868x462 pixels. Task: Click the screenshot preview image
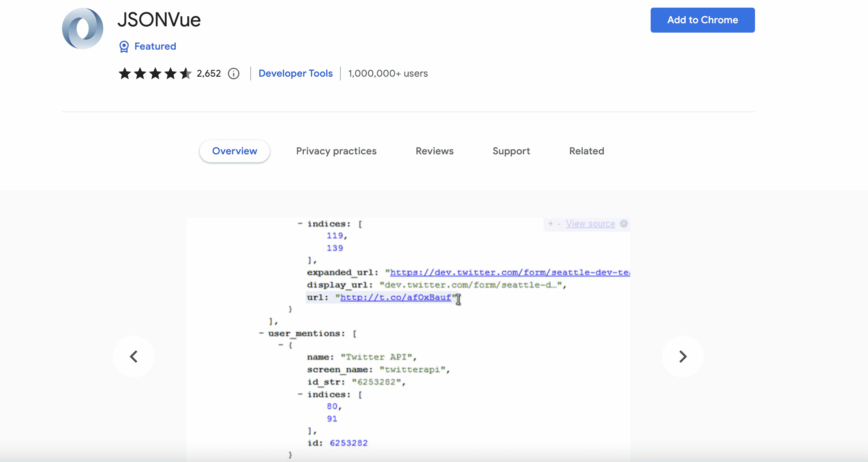tap(408, 340)
